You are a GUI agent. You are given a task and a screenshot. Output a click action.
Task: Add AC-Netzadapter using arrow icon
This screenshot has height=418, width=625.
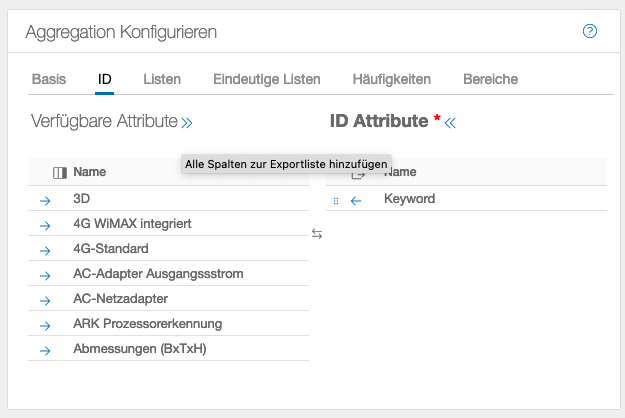pos(44,300)
